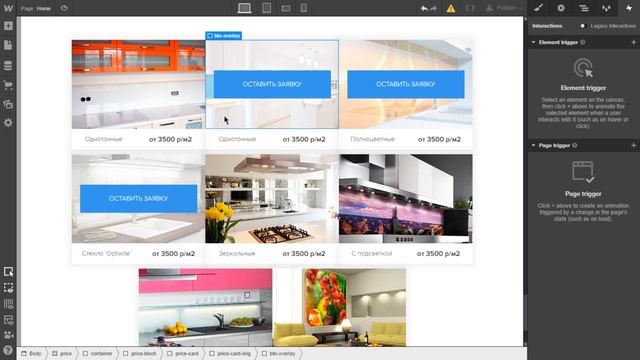The image size is (640, 360).
Task: Open the Navigator panel tab
Action: 584,8
